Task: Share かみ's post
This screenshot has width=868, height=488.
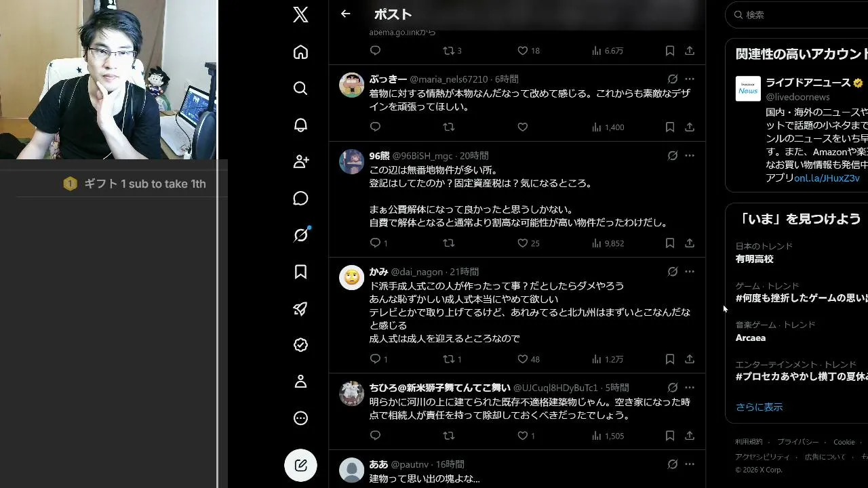Action: coord(689,359)
